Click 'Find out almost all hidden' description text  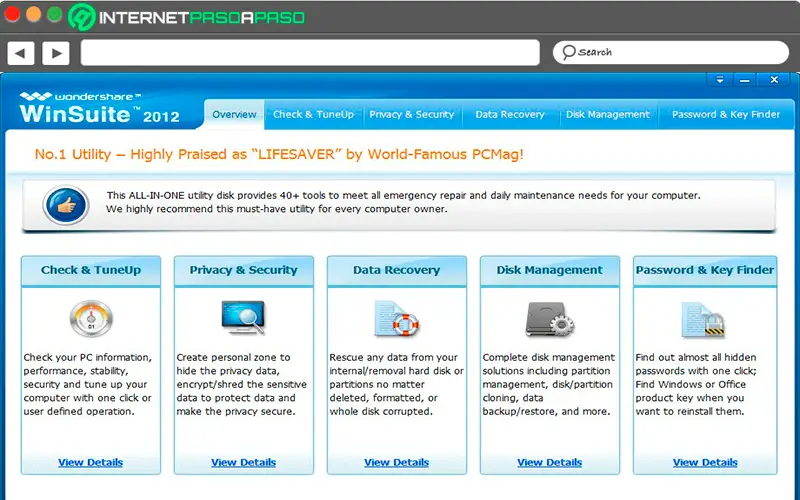tap(696, 384)
